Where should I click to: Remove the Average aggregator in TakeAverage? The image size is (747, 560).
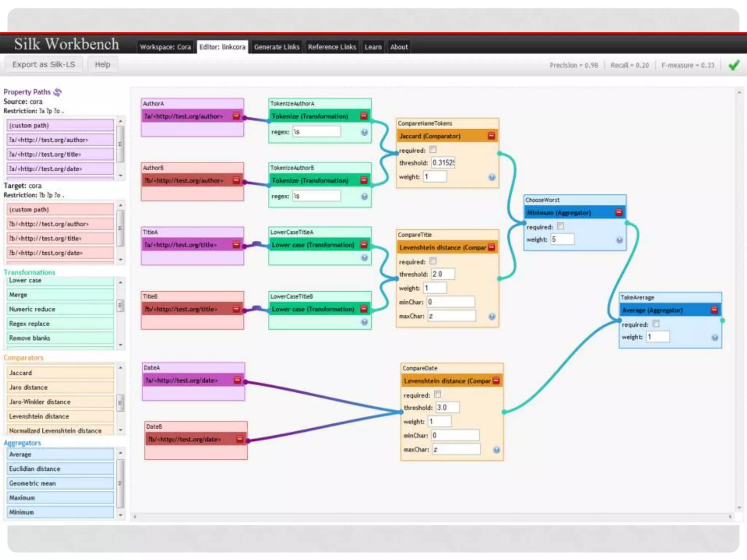tap(714, 310)
